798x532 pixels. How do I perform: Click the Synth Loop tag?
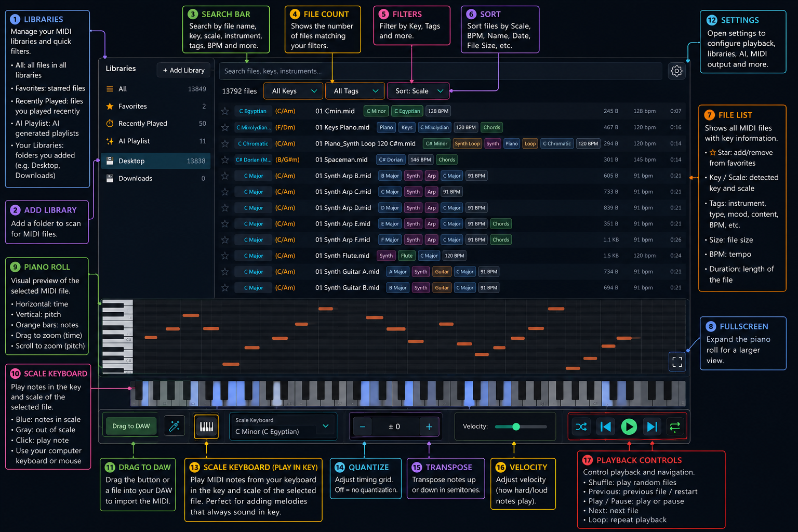click(x=467, y=143)
